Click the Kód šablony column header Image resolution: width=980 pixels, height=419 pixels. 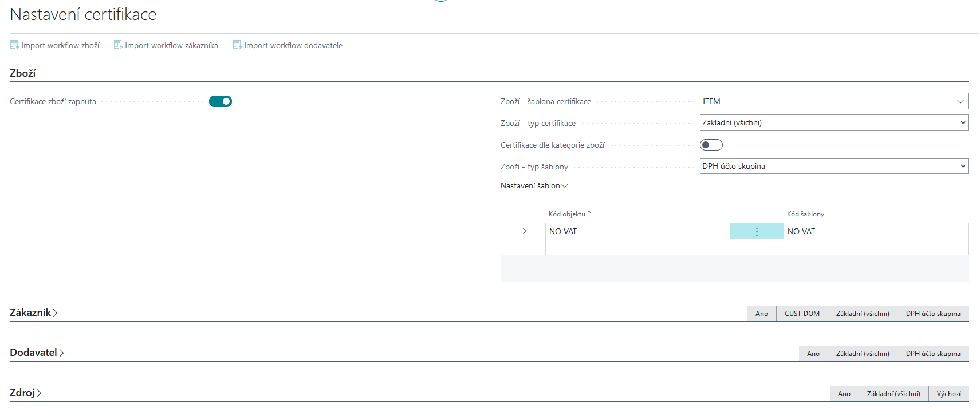805,214
